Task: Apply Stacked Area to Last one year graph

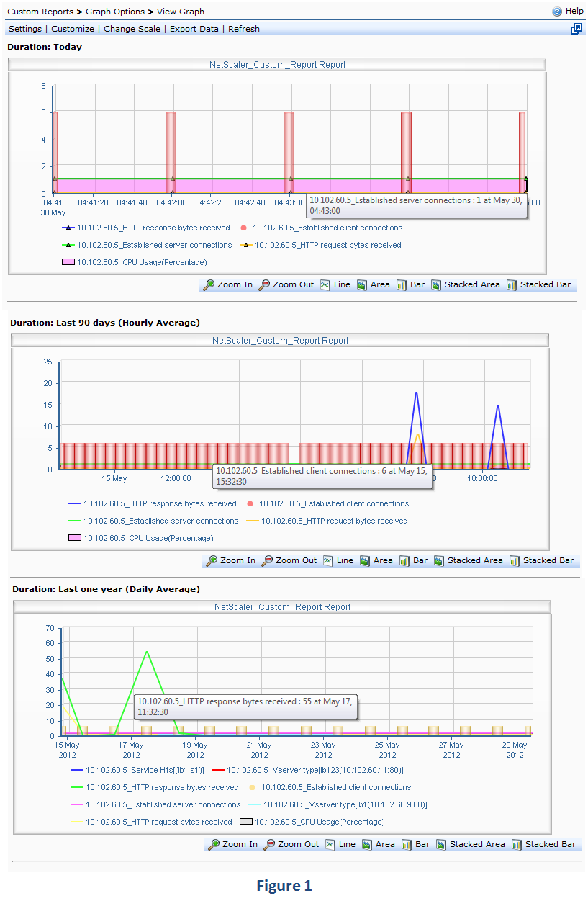Action: (x=471, y=844)
